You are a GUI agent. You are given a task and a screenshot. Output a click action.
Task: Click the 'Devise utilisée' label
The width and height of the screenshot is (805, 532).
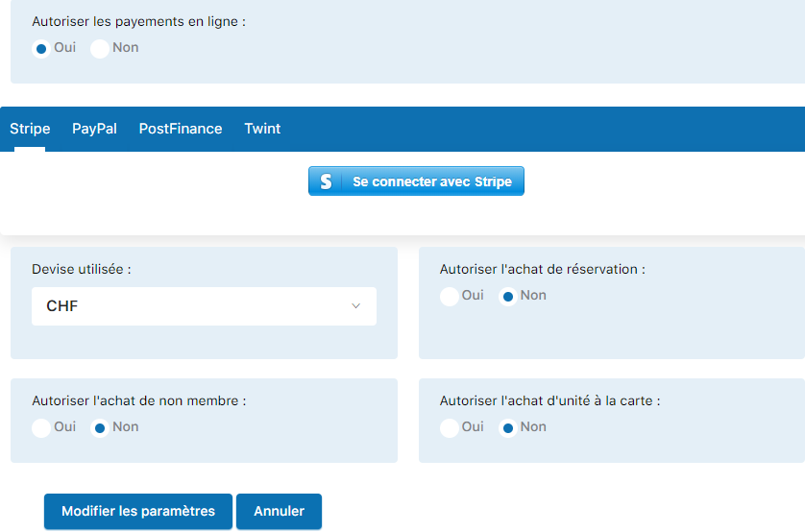coord(82,269)
